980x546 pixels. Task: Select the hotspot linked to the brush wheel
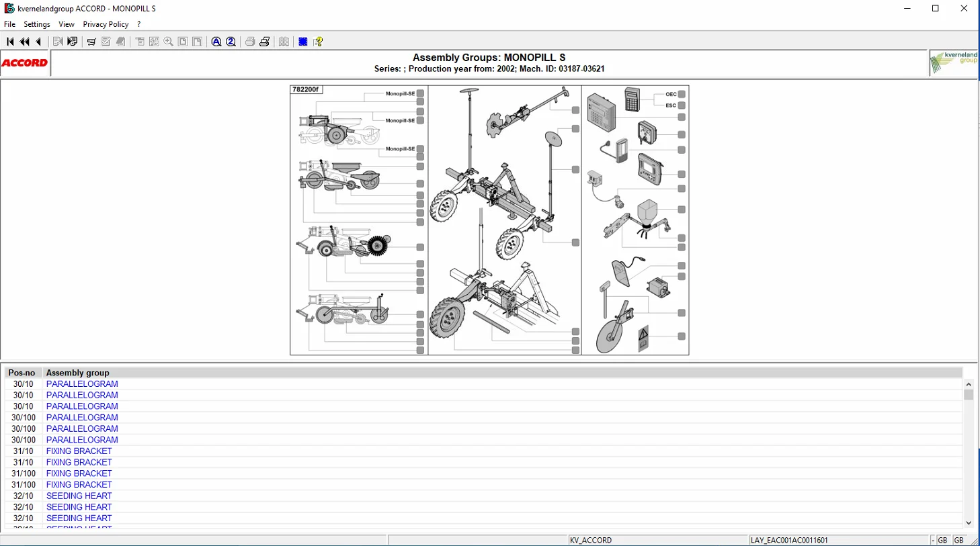420,247
